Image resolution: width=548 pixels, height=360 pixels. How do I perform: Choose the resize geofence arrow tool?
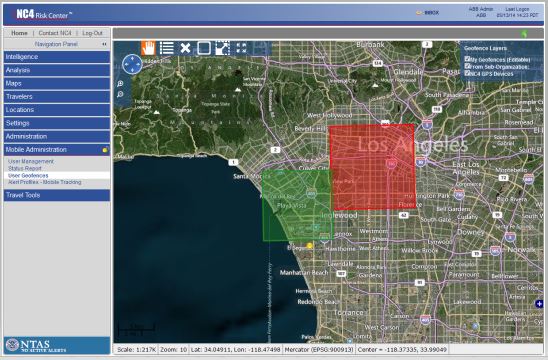tap(222, 48)
